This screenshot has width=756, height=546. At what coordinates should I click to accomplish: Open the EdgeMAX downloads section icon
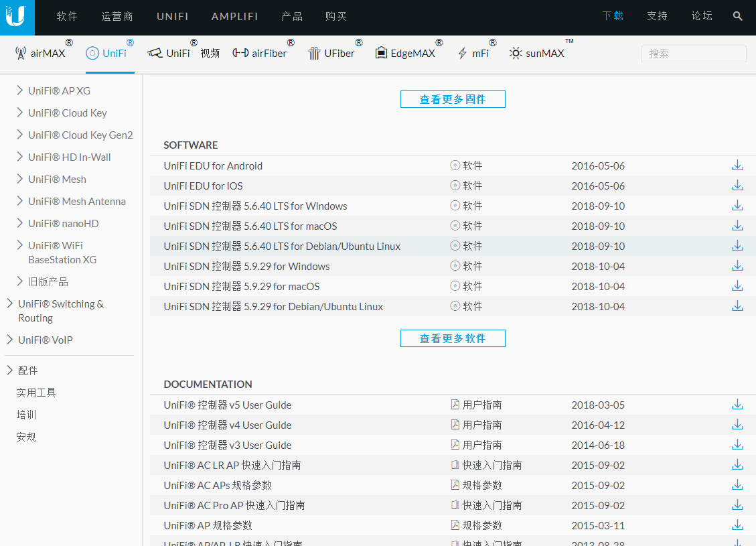(380, 52)
